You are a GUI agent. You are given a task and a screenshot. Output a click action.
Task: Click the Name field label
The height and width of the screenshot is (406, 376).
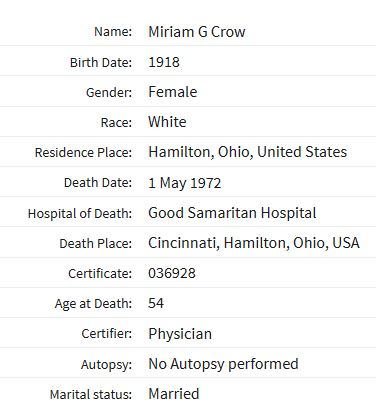point(113,32)
